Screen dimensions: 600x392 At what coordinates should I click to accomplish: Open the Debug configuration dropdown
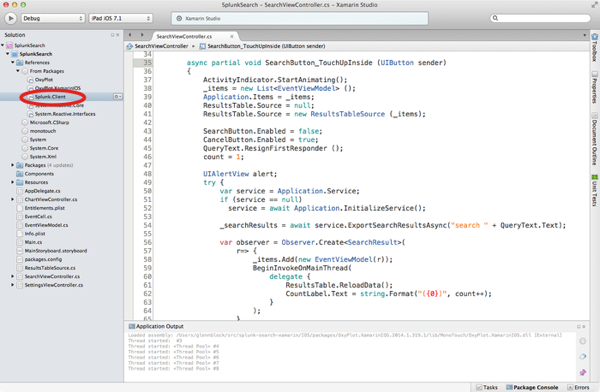pos(53,18)
